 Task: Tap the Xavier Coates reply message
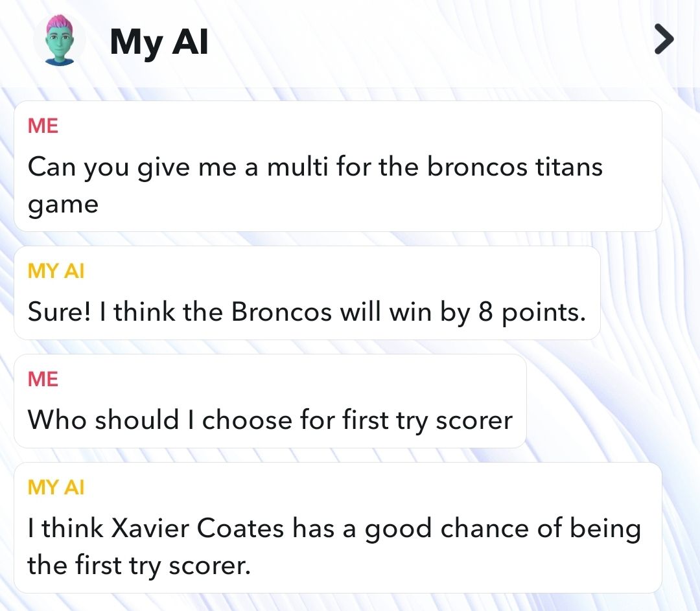click(x=338, y=527)
